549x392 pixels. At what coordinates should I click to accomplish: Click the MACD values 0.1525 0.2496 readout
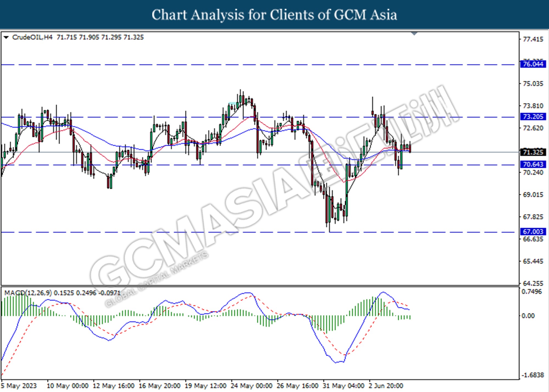87,293
